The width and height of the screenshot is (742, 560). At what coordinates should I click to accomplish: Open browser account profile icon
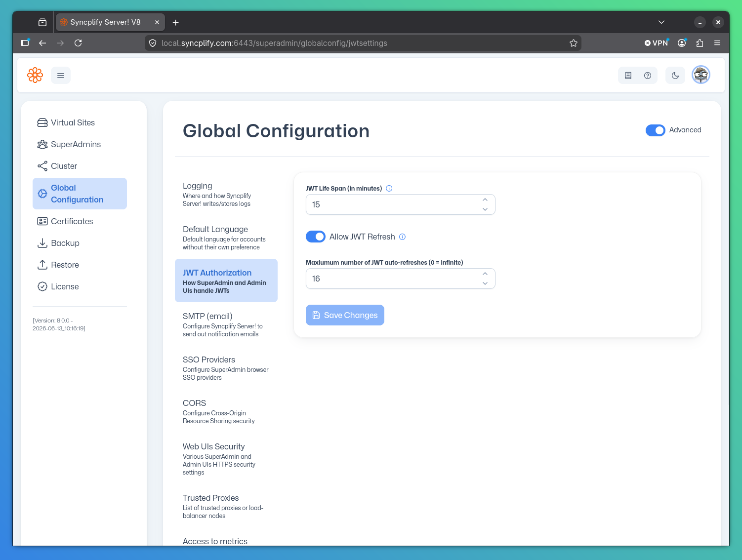[x=682, y=43]
